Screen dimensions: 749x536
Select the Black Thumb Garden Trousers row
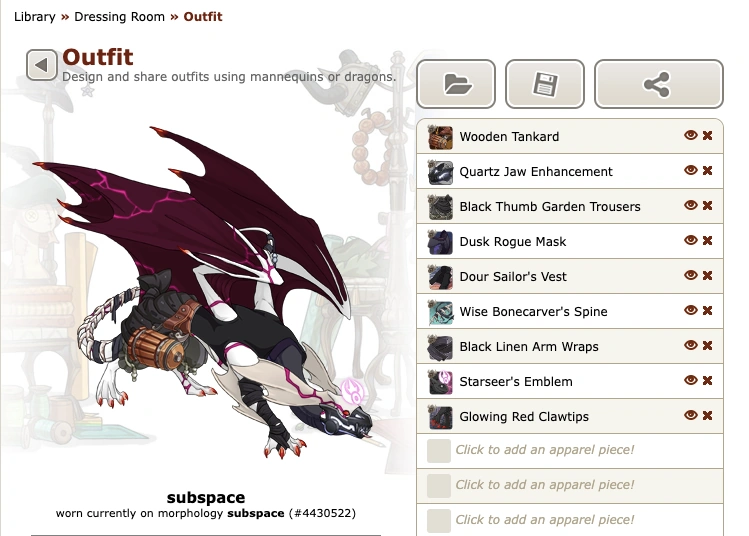click(570, 206)
